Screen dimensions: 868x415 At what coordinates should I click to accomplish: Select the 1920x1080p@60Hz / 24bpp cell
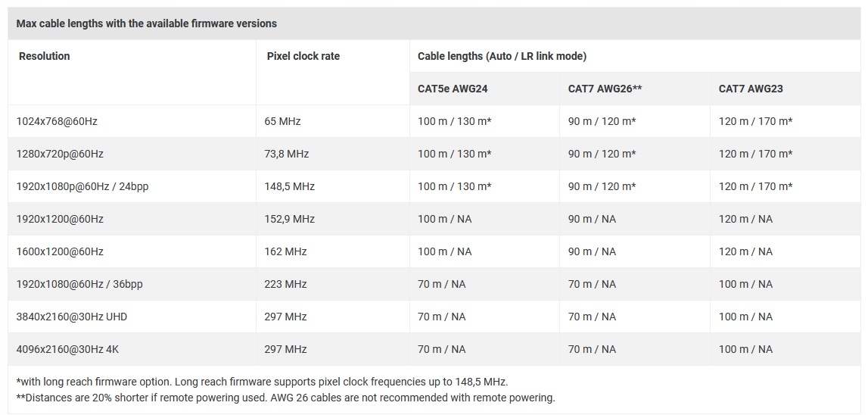coord(82,186)
